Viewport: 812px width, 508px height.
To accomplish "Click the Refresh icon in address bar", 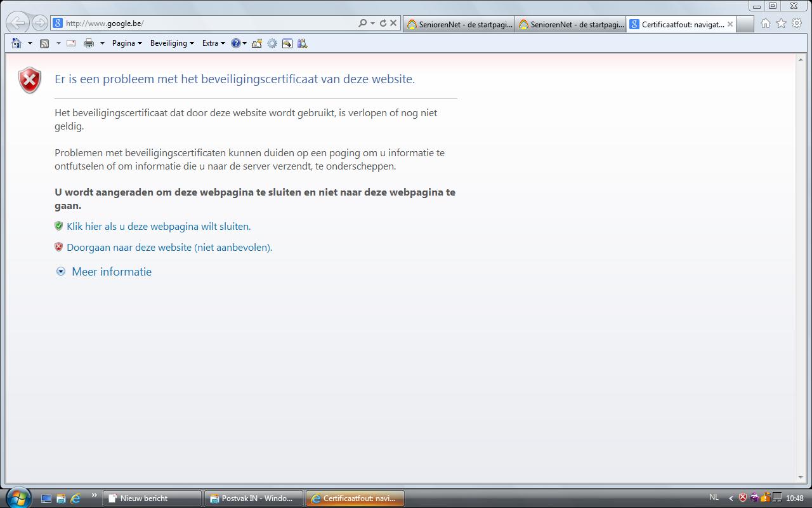I will click(383, 23).
